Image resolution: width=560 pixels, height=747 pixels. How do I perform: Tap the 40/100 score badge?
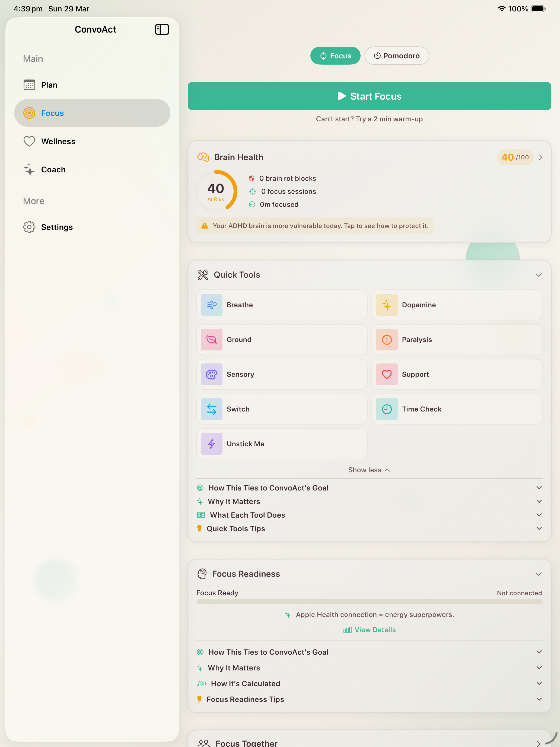(515, 157)
